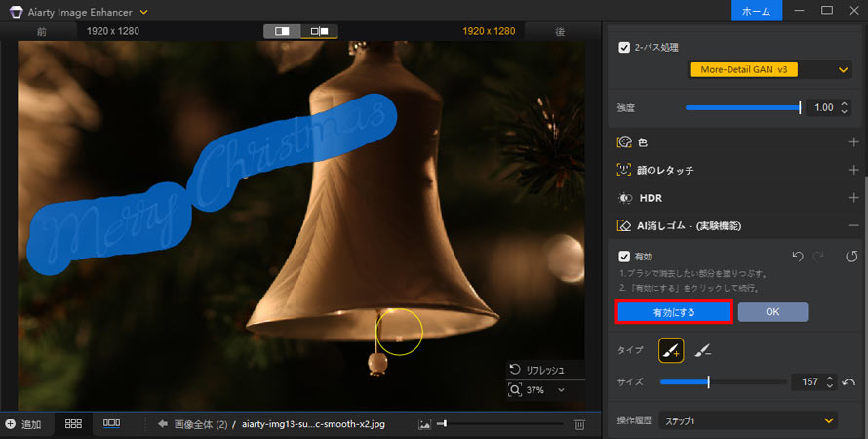This screenshot has height=439, width=868.
Task: Click the 色 palette icon
Action: pyautogui.click(x=624, y=142)
